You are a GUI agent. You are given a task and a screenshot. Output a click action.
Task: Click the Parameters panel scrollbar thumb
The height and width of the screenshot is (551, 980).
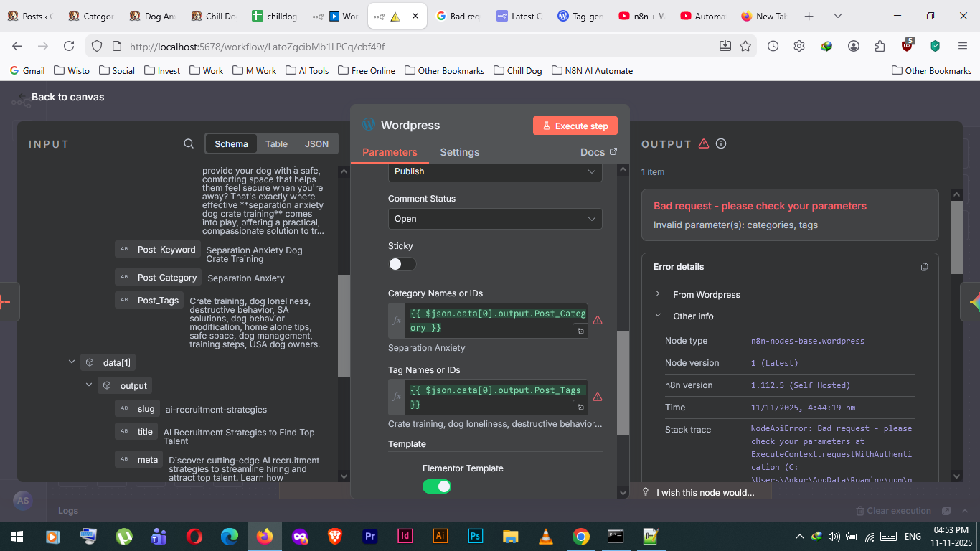[623, 383]
